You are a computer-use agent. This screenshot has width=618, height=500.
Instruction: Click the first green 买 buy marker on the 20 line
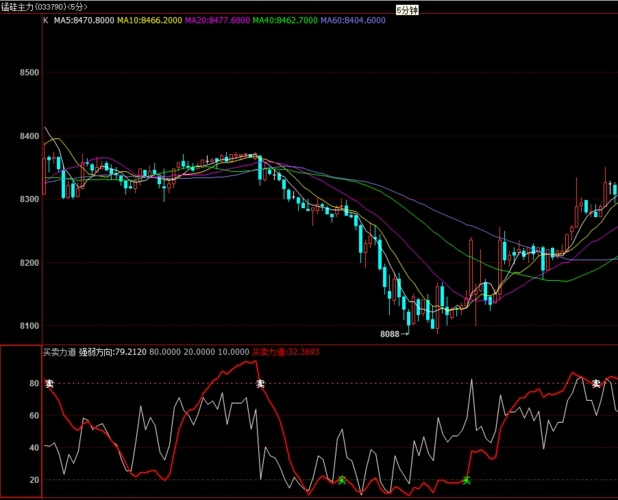(342, 480)
